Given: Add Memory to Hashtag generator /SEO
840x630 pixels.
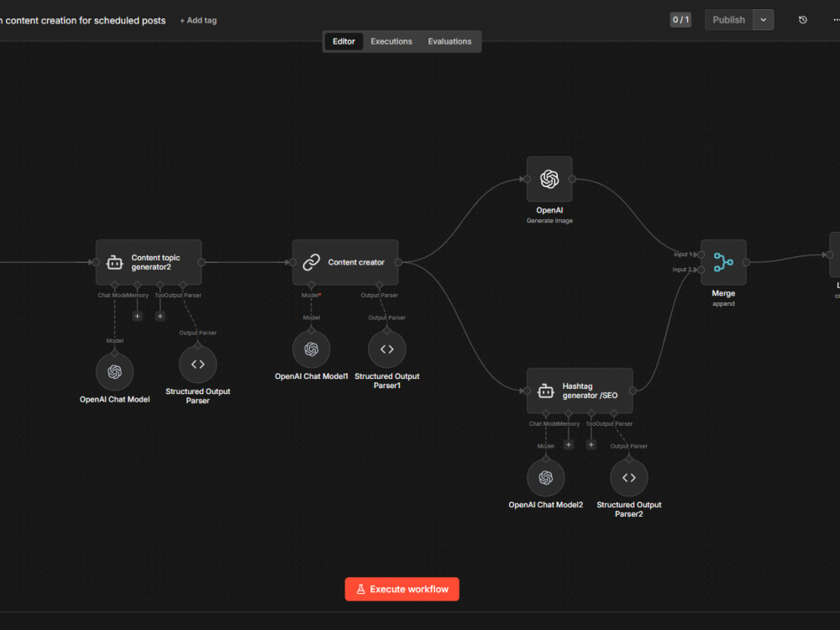Looking at the screenshot, I should click(x=569, y=444).
